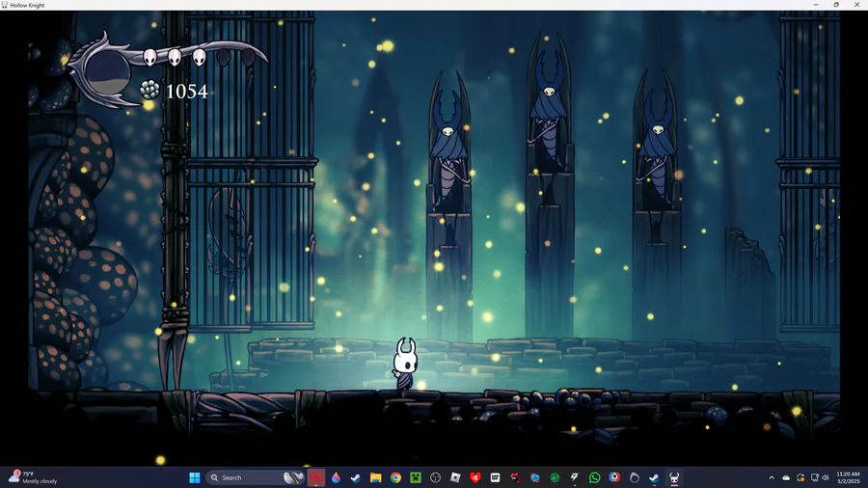Open the update sync tray icon
This screenshot has height=488, width=868.
[800, 477]
